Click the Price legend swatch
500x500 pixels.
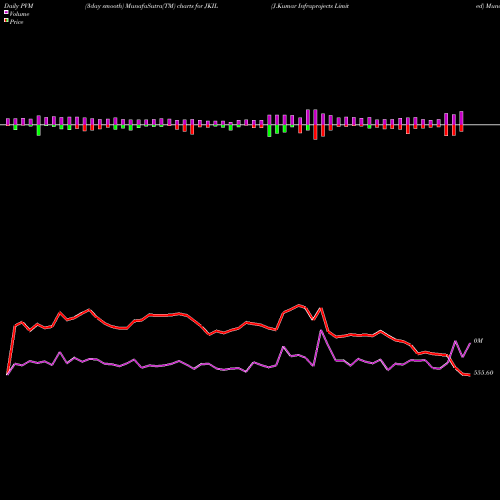click(6, 21)
